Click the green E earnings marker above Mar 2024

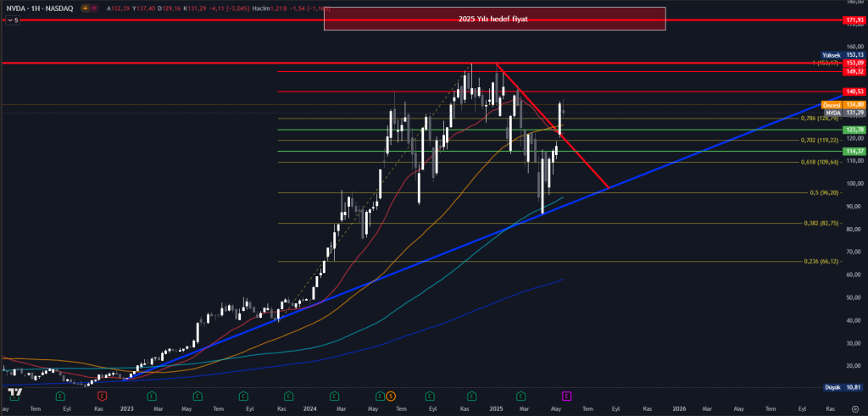point(334,396)
